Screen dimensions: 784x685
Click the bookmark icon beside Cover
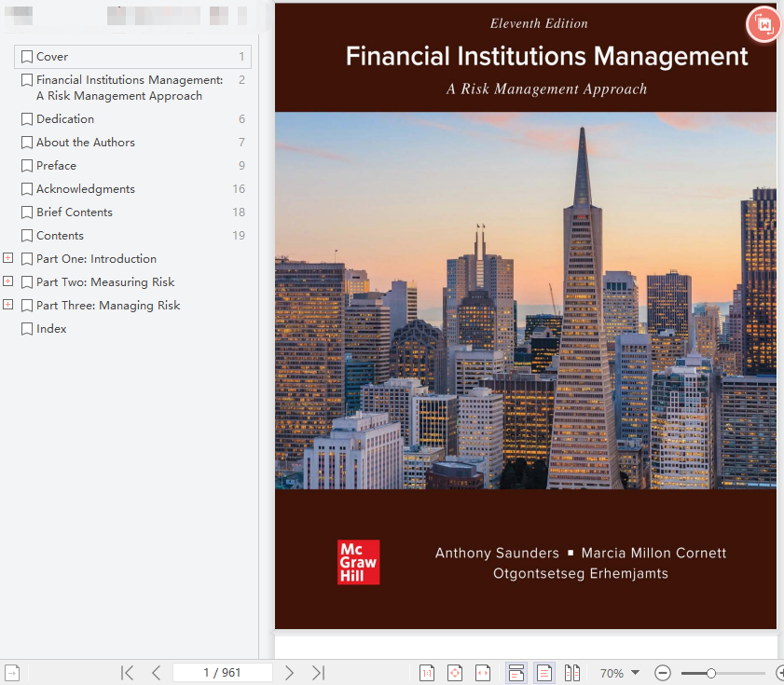[x=27, y=57]
